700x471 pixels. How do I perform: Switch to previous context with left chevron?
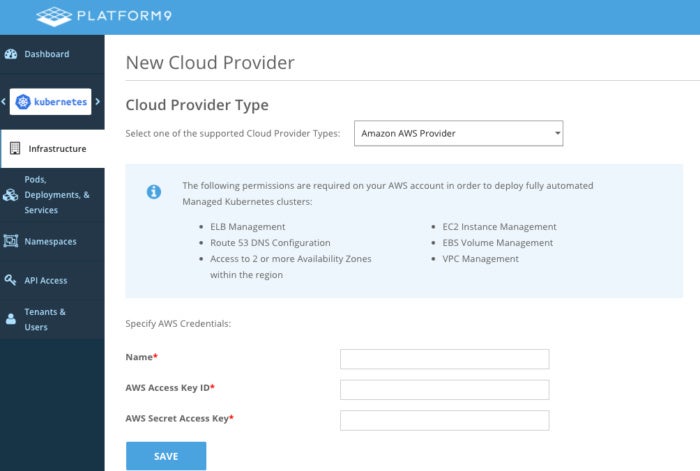click(4, 101)
